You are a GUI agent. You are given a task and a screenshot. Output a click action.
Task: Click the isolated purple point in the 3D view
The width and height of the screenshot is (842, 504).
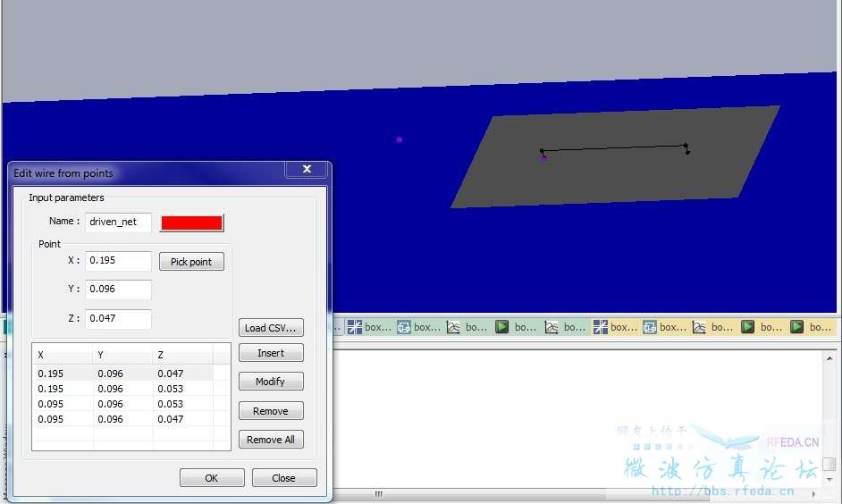pyautogui.click(x=399, y=139)
